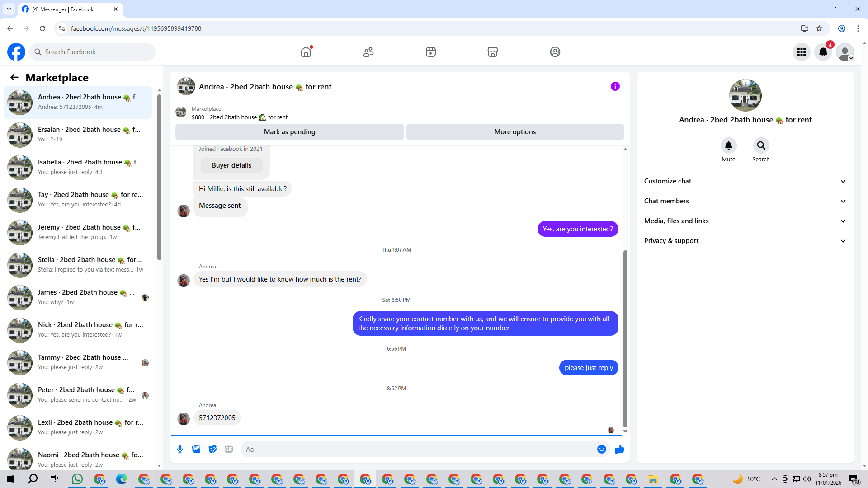Open the account profile menu
868x488 pixels.
pos(845,52)
